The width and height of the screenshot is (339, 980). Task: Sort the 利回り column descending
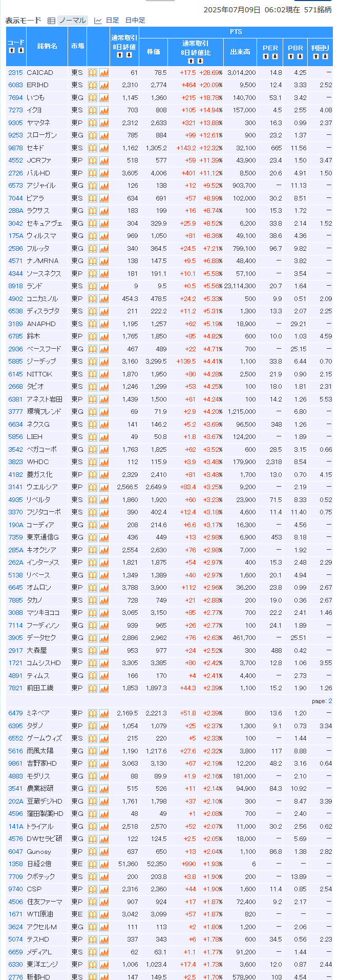coord(325,56)
